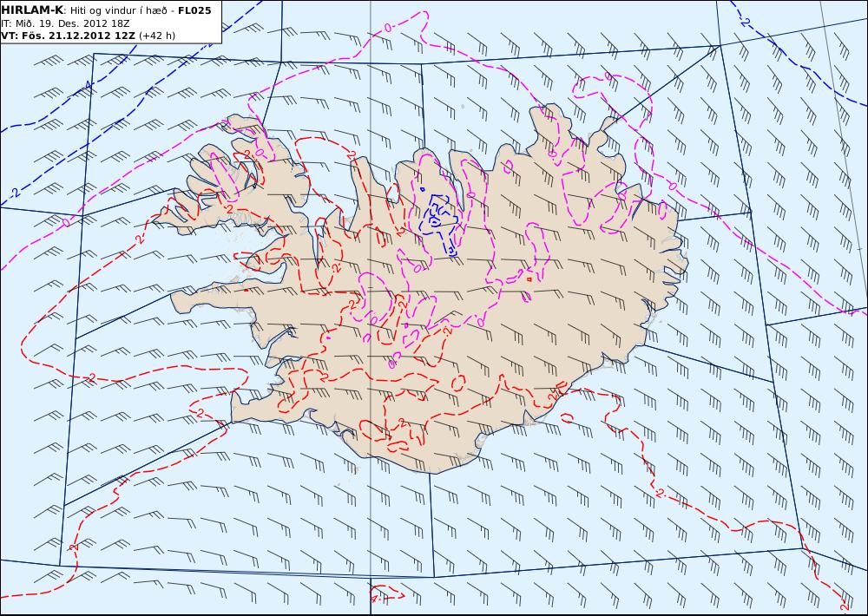Click the "Hiti og vindur í hæð" title text

tap(119, 11)
